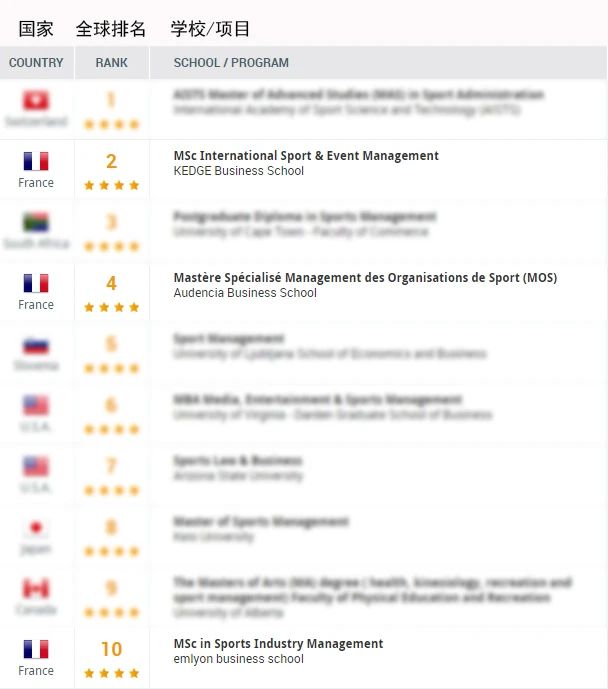Screen dimensions: 608x689
Task: Click the Canada flag in rank 9 row
Action: point(36,588)
